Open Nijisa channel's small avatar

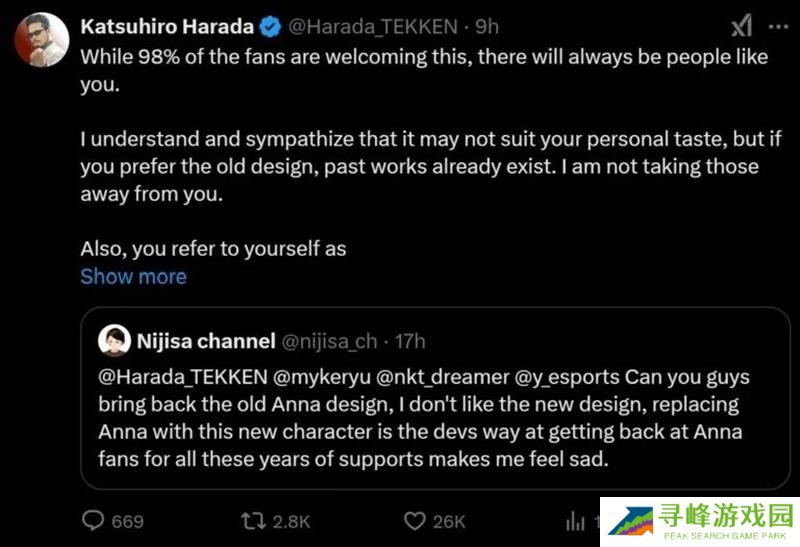pos(113,341)
